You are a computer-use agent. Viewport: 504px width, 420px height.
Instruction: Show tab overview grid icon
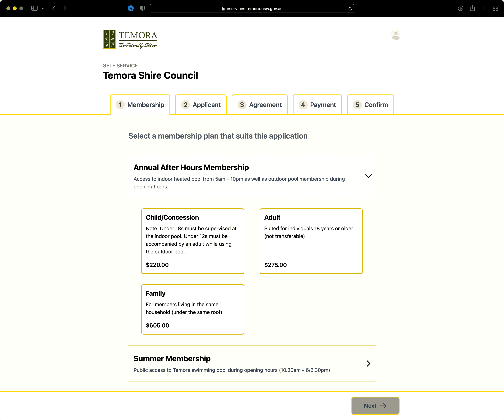pos(495,8)
